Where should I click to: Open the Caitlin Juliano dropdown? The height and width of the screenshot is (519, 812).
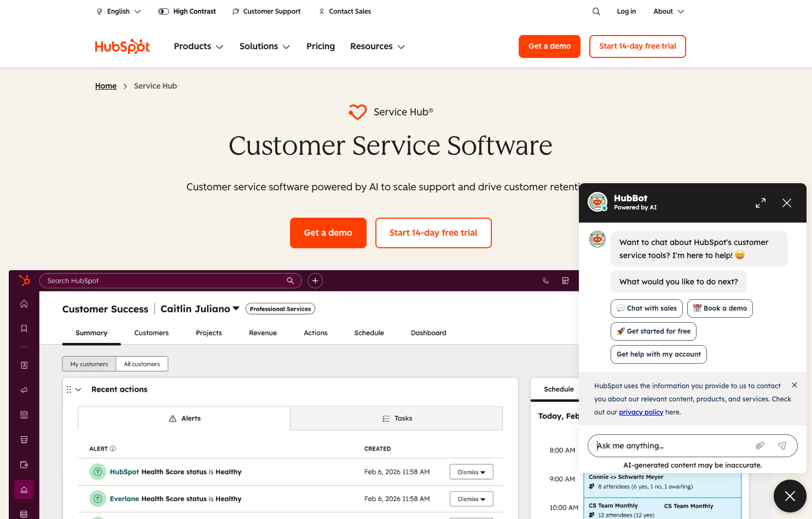[x=200, y=309]
